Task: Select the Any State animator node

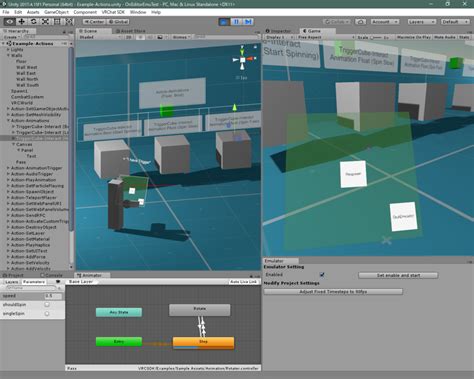Action: click(x=119, y=312)
